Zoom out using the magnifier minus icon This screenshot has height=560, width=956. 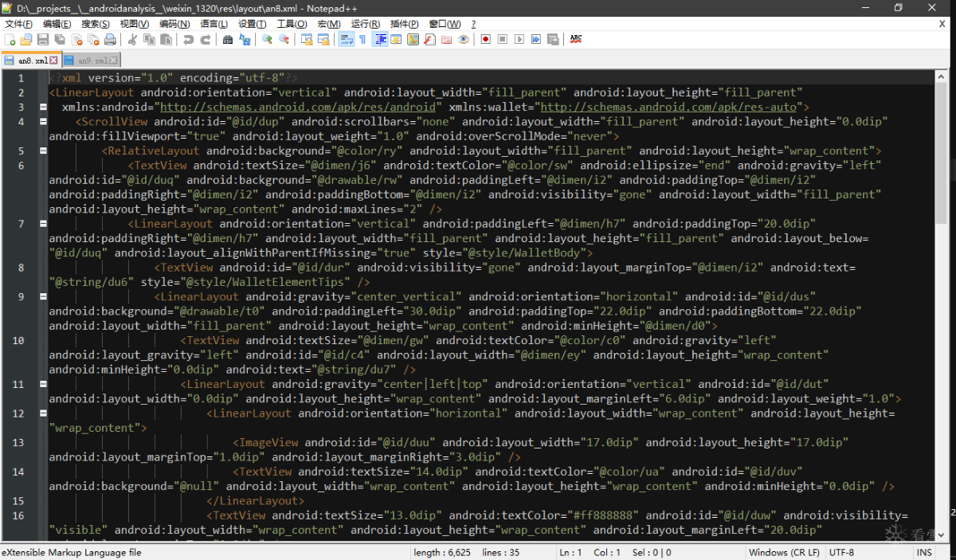point(284,39)
